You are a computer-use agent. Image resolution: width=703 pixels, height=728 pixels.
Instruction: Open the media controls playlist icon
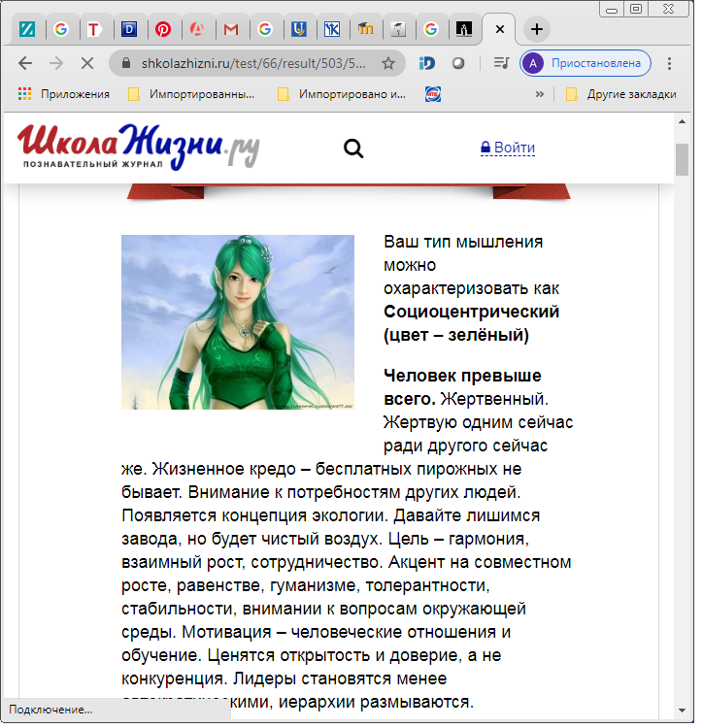click(x=501, y=63)
